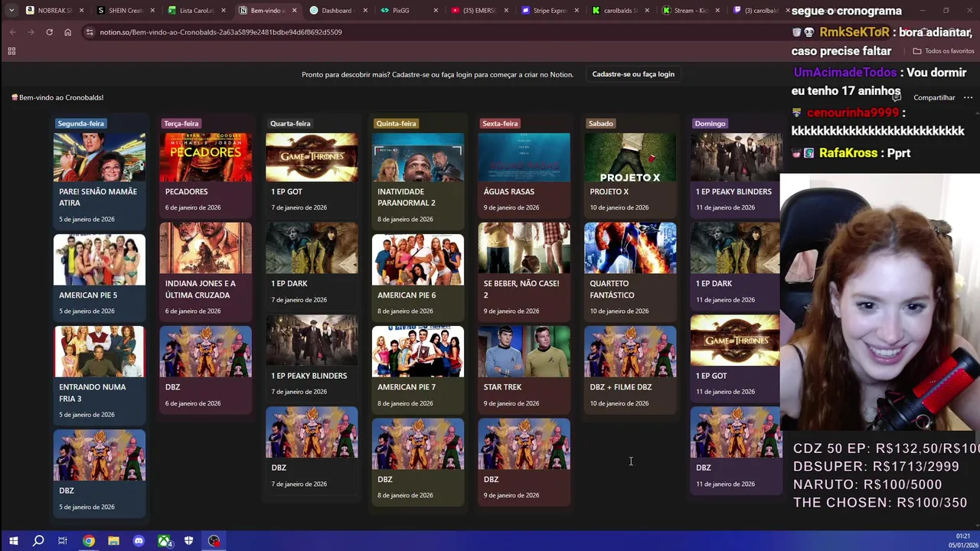Select the Domingo column tag
This screenshot has height=551, width=980.
click(x=710, y=123)
